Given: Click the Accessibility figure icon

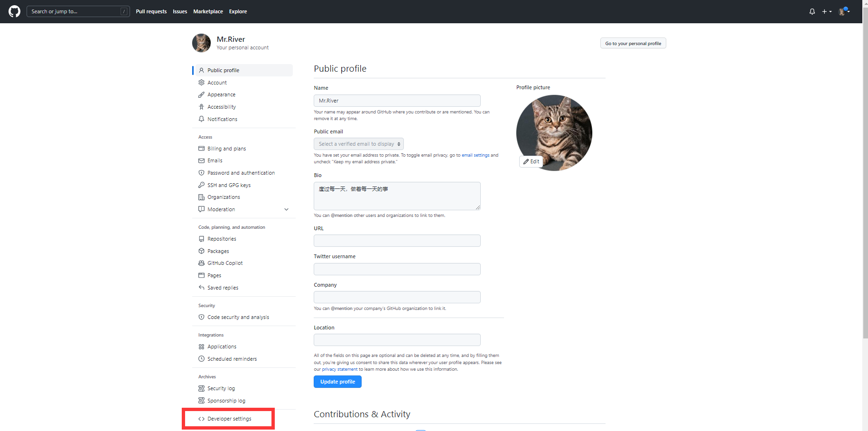Looking at the screenshot, I should [x=201, y=107].
